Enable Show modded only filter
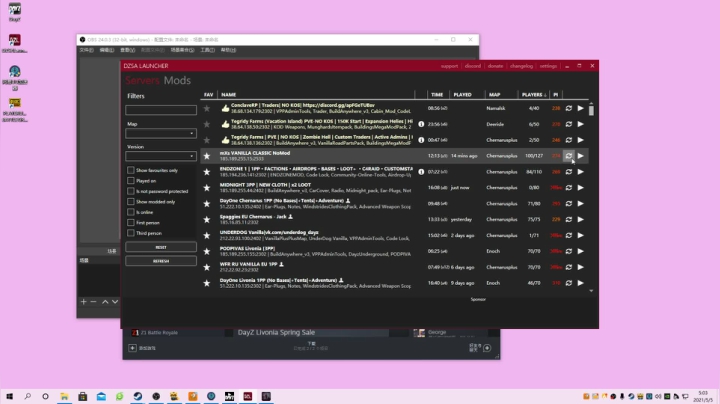 131,202
